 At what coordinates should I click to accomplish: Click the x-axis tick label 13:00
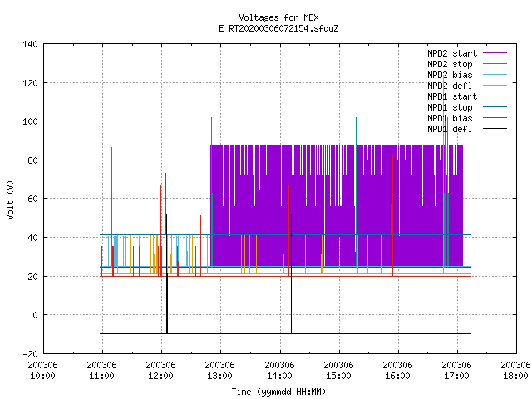coord(219,377)
